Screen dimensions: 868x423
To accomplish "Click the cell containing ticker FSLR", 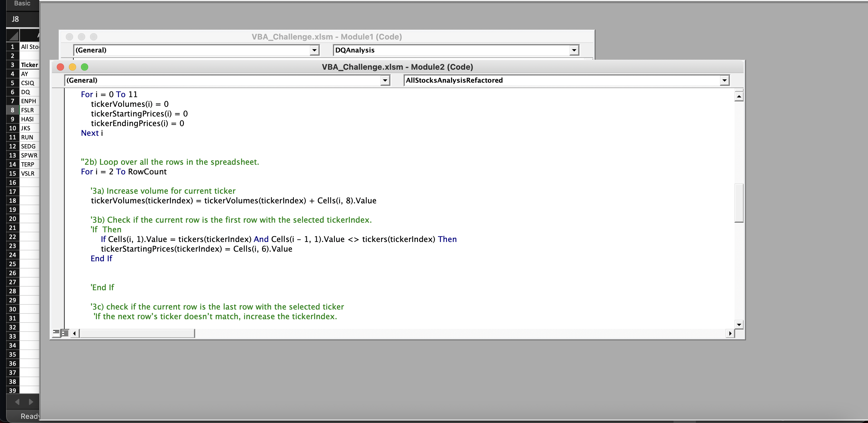I will click(29, 110).
